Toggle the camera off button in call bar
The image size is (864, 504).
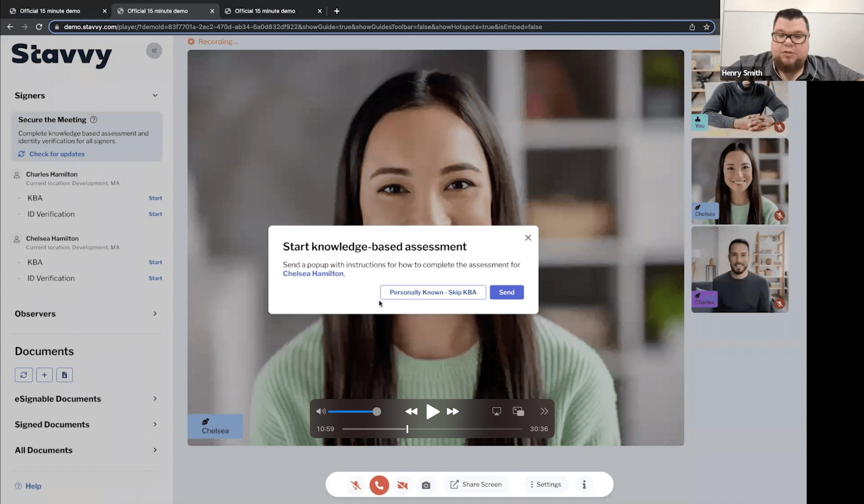(x=403, y=485)
